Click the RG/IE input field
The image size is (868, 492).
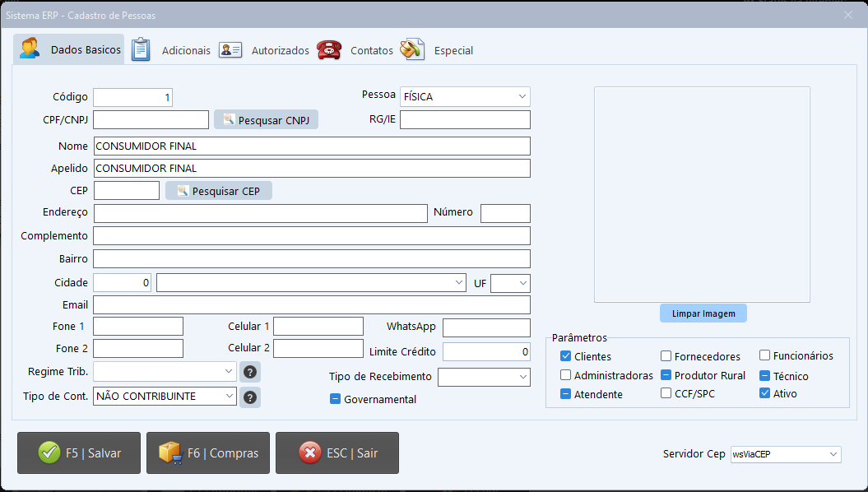coord(465,119)
